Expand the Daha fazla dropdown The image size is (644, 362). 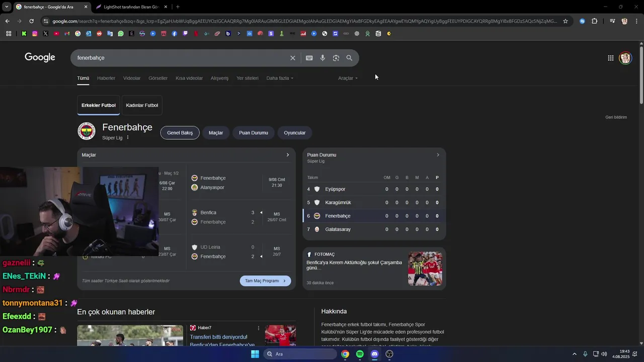pyautogui.click(x=280, y=78)
